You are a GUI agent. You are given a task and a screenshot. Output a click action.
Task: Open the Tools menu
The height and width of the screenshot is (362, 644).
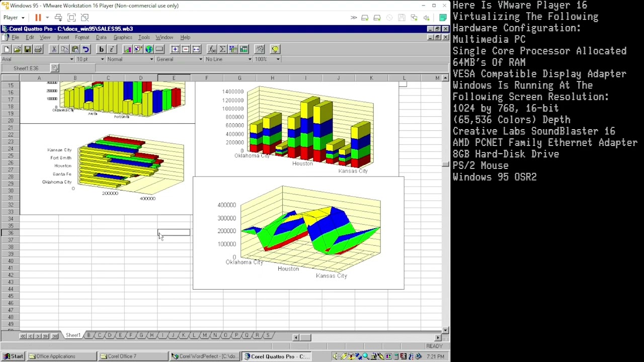tap(144, 38)
